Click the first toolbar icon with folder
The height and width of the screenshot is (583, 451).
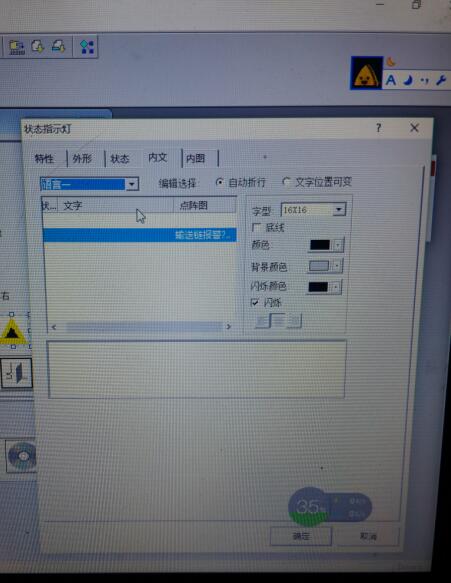17,47
